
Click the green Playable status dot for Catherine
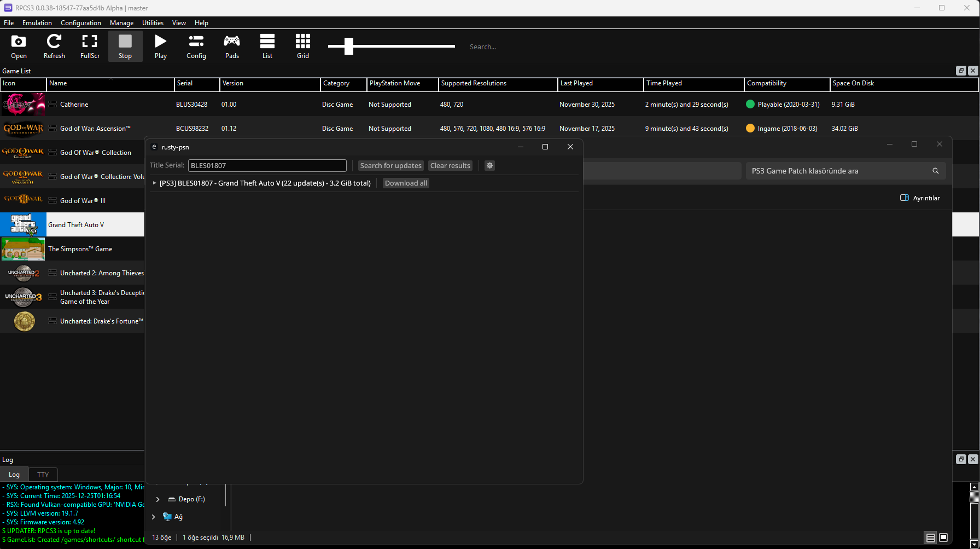coord(750,104)
